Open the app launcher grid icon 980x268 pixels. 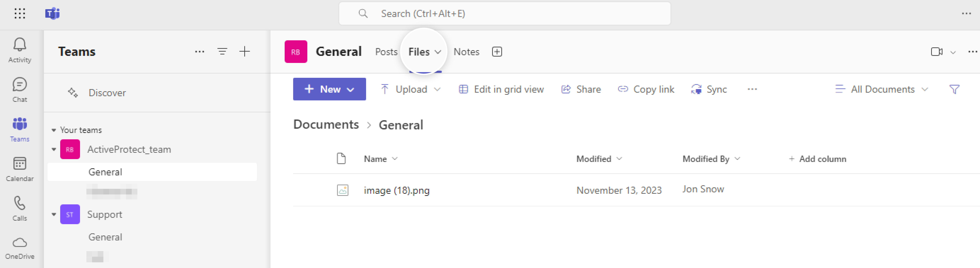pos(20,14)
